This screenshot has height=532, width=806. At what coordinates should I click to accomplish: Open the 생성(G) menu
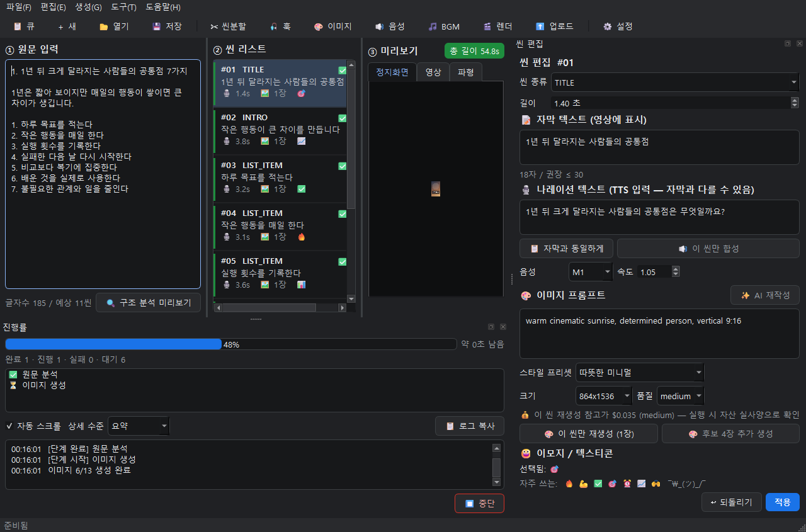point(88,7)
